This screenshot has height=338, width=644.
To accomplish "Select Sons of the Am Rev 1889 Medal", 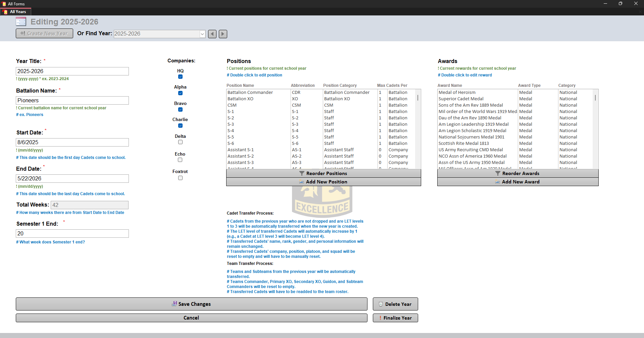I will point(471,105).
